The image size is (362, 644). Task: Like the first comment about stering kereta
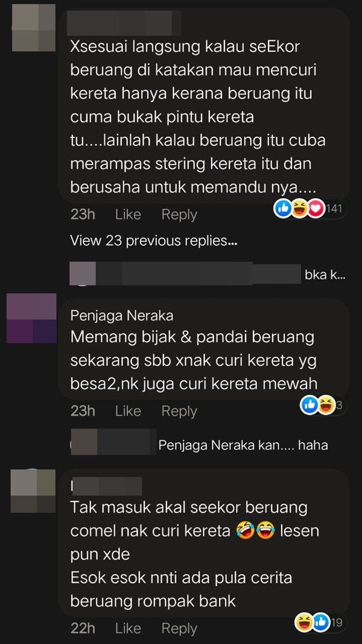pyautogui.click(x=128, y=215)
